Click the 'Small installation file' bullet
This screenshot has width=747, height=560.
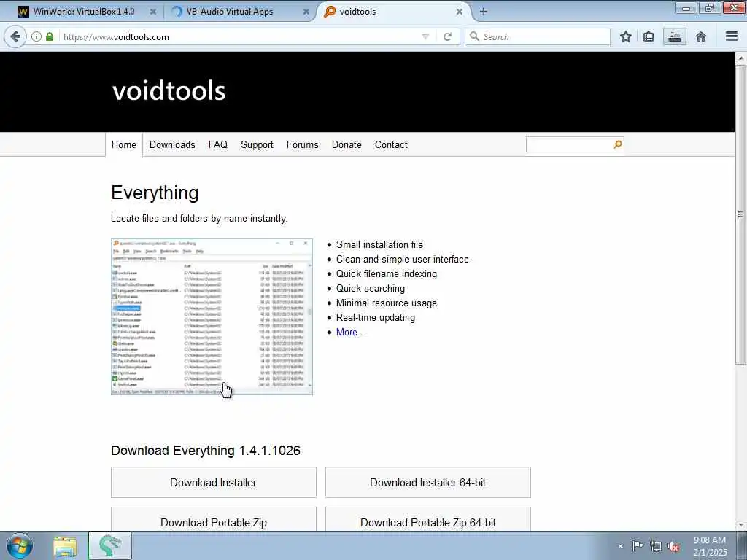coord(379,244)
